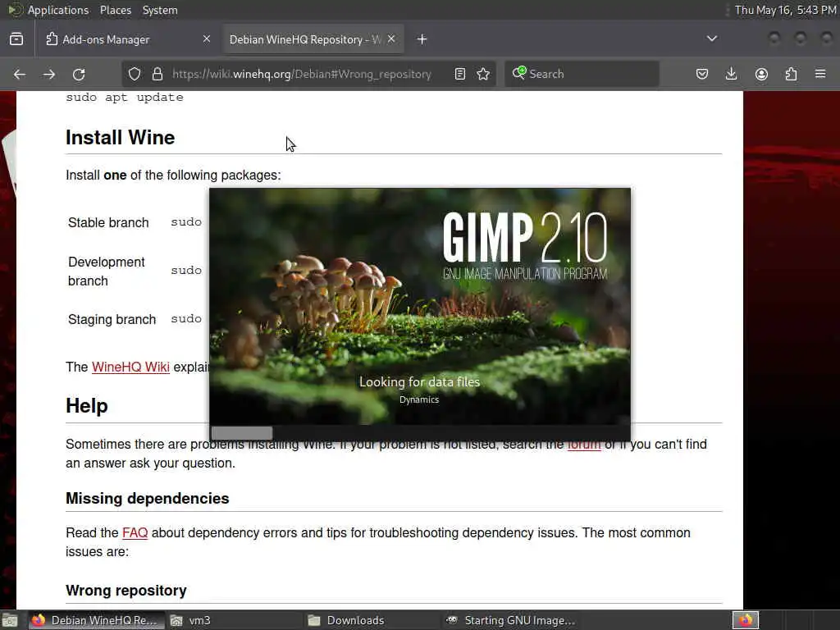The width and height of the screenshot is (840, 630).
Task: View site security padlock information
Action: [157, 74]
